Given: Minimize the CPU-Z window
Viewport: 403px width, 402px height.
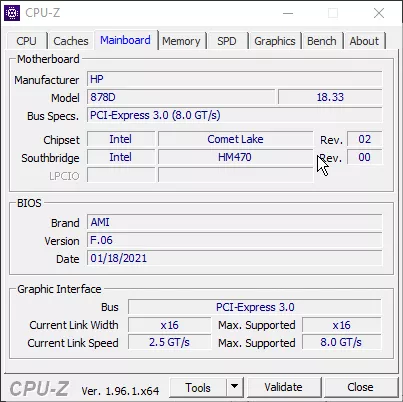Looking at the screenshot, I should [x=288, y=13].
